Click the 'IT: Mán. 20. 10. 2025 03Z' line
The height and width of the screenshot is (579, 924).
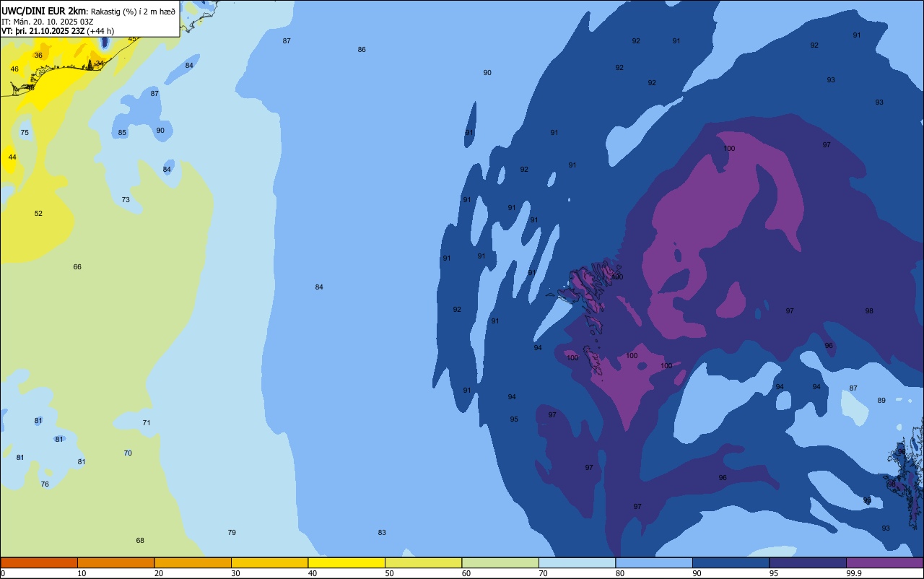pyautogui.click(x=48, y=21)
